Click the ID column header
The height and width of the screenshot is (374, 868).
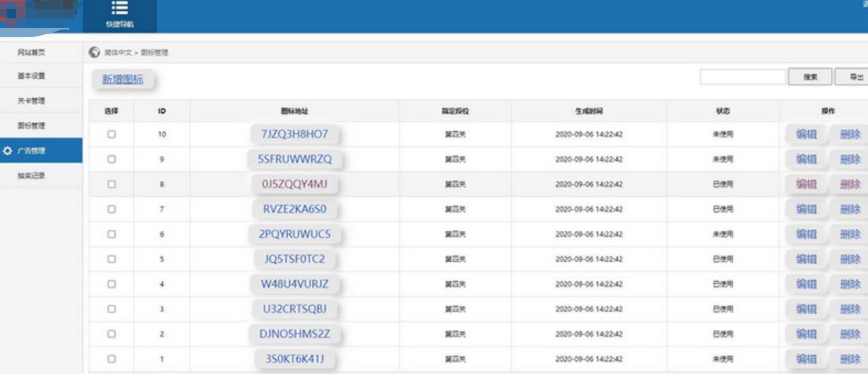(x=162, y=111)
